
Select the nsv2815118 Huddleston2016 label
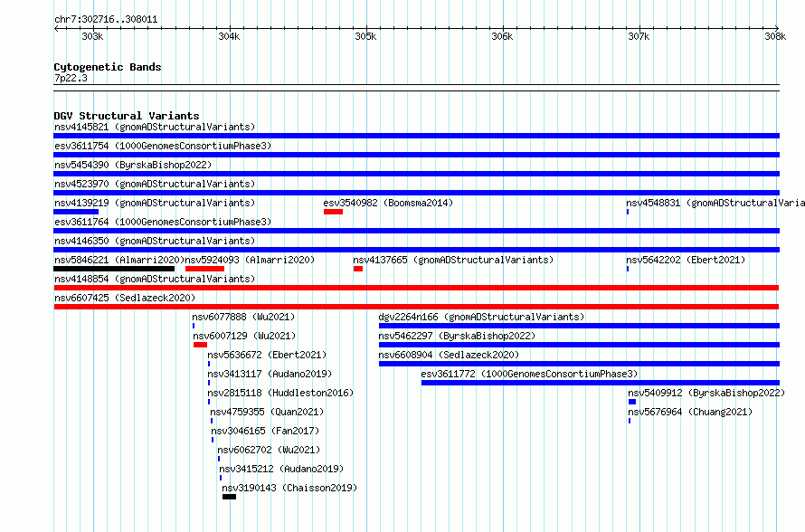point(280,393)
